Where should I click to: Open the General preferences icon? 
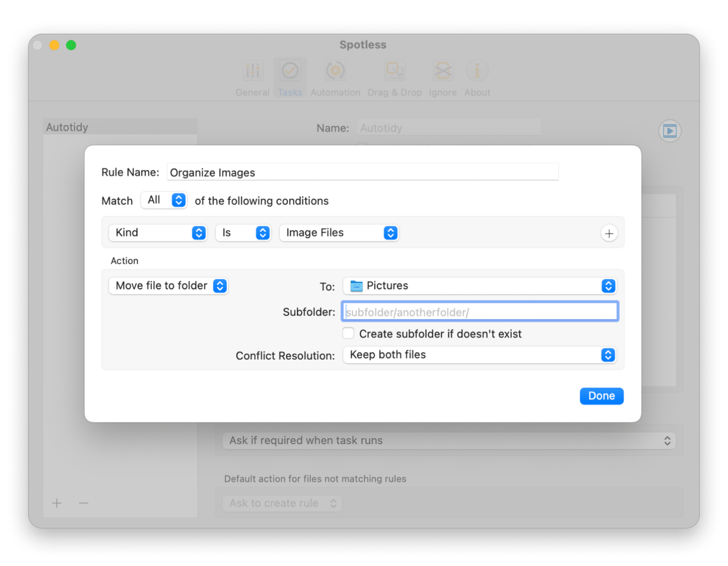click(252, 71)
